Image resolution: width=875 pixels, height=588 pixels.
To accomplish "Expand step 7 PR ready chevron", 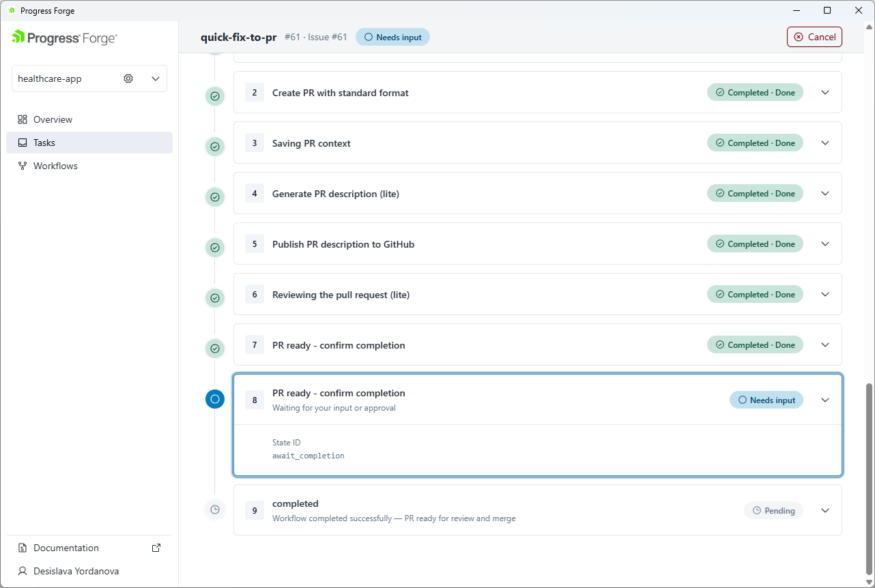I will [x=825, y=344].
